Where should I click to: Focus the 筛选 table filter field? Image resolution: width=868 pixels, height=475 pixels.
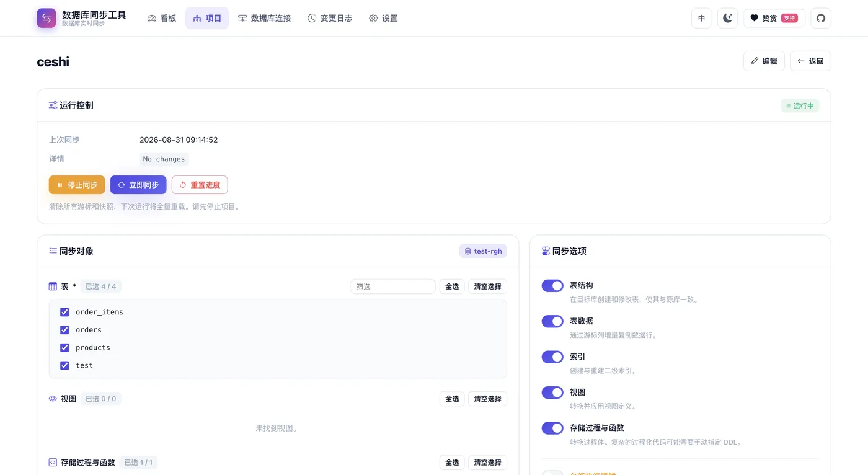tap(392, 286)
